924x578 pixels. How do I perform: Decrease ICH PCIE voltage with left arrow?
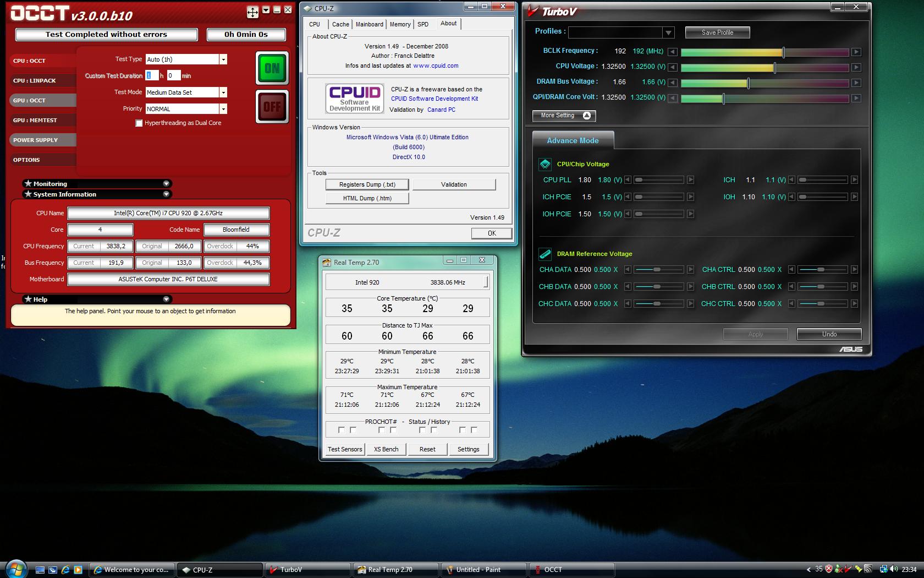(x=627, y=197)
